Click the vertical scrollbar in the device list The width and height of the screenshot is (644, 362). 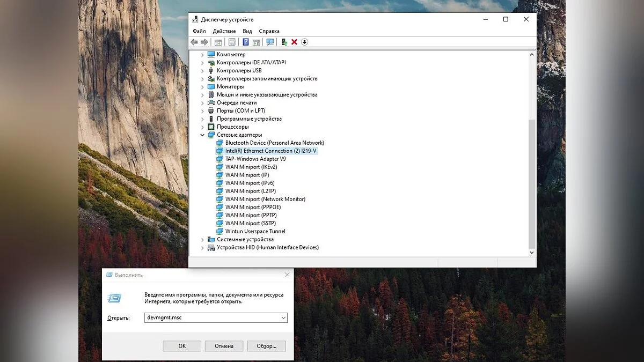coord(532,182)
